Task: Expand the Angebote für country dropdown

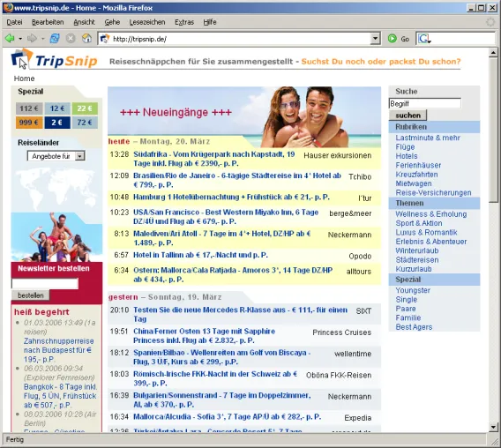Action: tap(80, 156)
